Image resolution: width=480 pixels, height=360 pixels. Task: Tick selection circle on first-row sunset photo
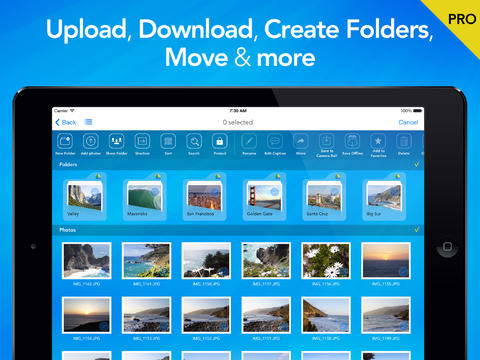pos(403,272)
